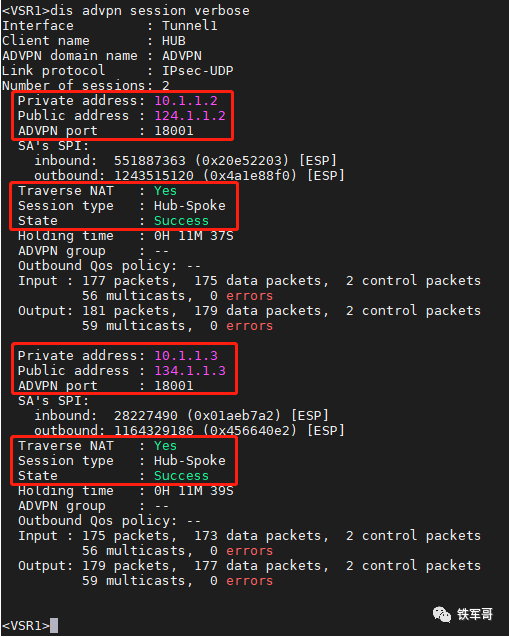Click holding time 0H 11M 39S

pyautogui.click(x=194, y=491)
